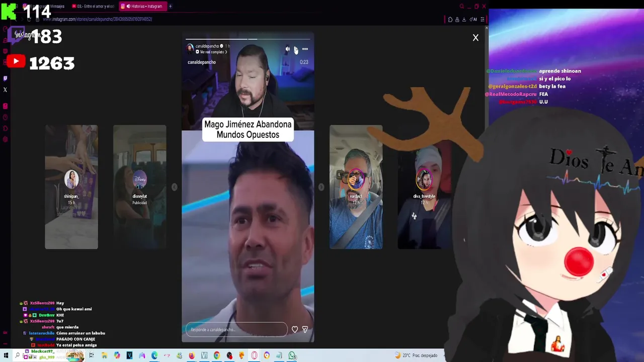The height and width of the screenshot is (362, 644).
Task: Open the browser account profile icon
Action: [457, 20]
